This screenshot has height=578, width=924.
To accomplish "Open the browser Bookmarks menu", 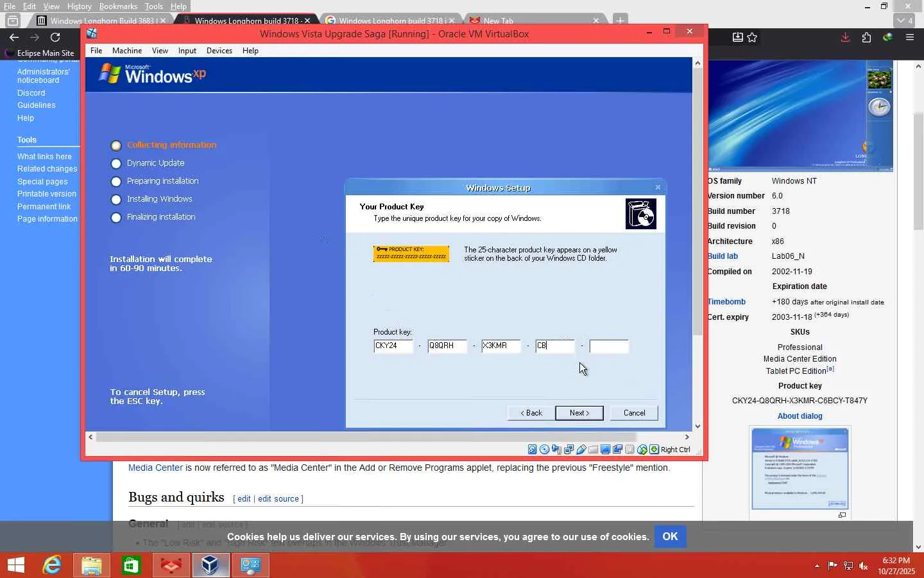I will pos(118,6).
